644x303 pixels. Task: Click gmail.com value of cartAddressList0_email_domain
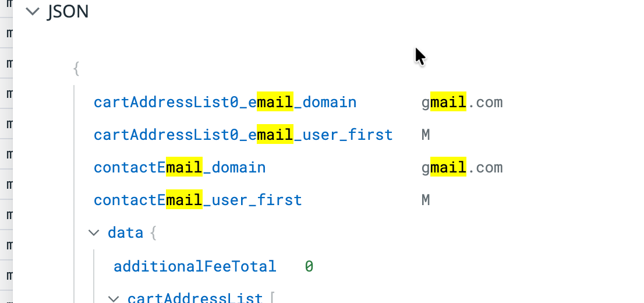[x=462, y=103]
